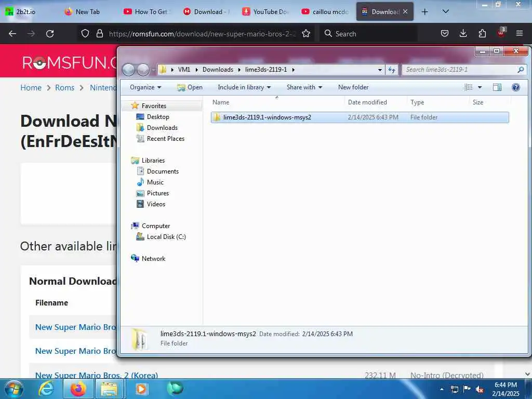
Task: Open Windows Start menu orb
Action: [x=14, y=389]
